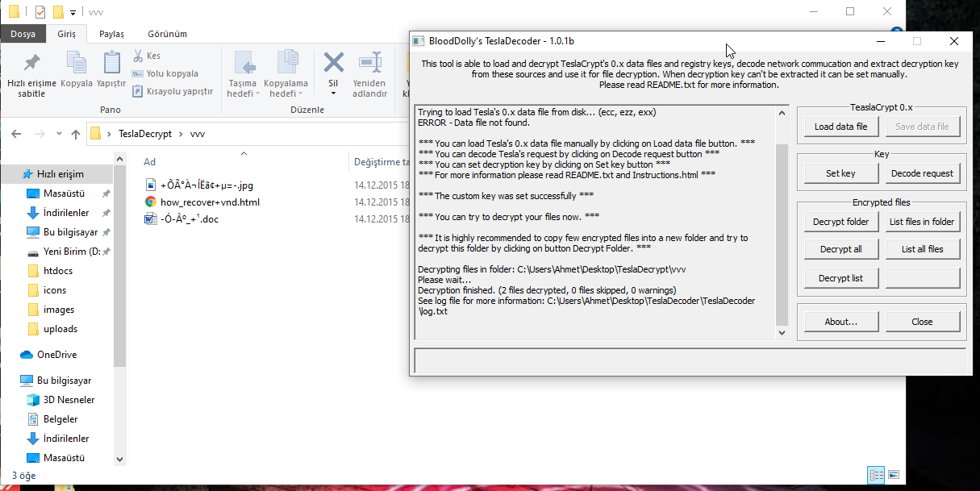Click the TeslaDecoder log scrollbar thumb
980x491 pixels.
tap(782, 234)
